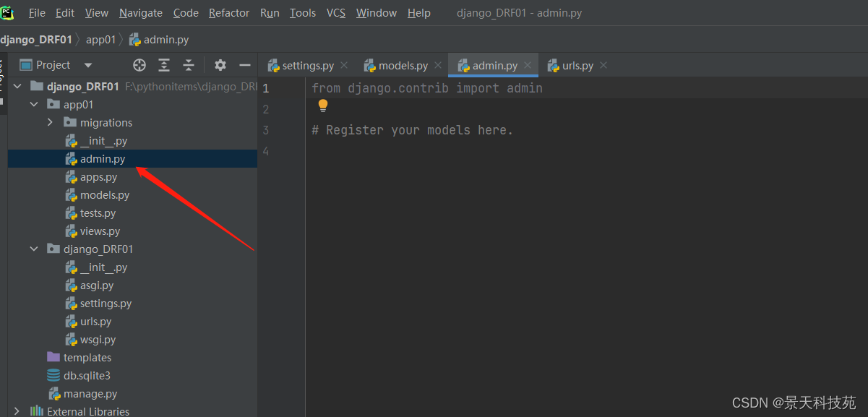Click the Python icon beside admin.py breadcrumb

coord(134,40)
